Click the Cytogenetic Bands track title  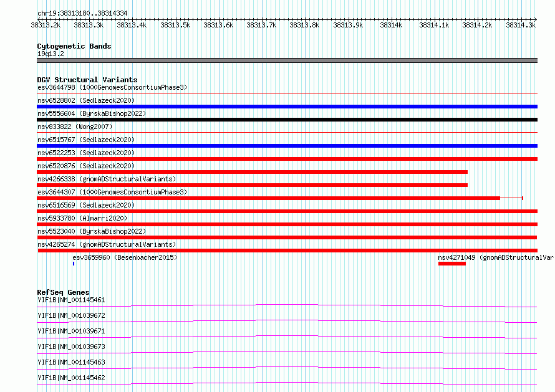tap(74, 46)
